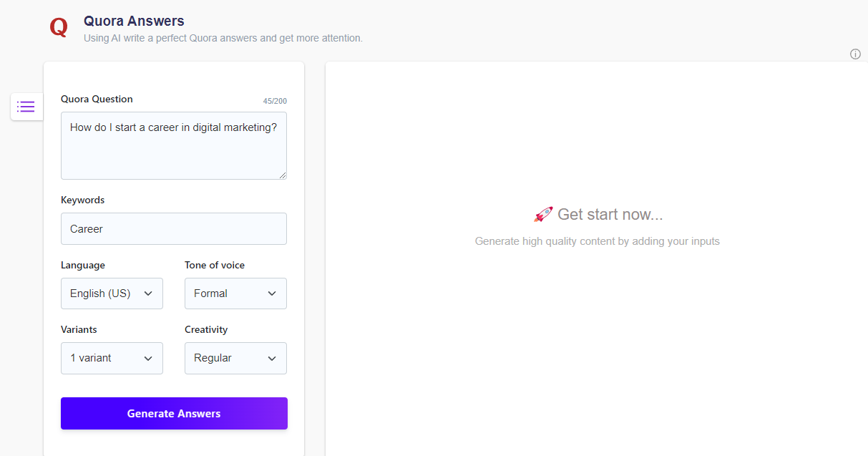
Task: Open the Variants selector showing 1 variant
Action: 112,358
